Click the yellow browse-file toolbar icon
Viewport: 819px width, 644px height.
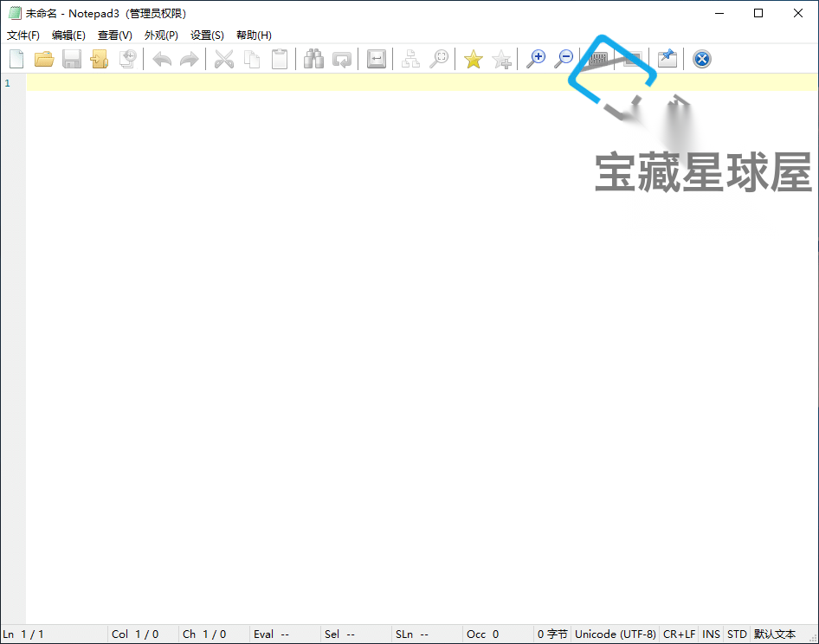point(100,59)
